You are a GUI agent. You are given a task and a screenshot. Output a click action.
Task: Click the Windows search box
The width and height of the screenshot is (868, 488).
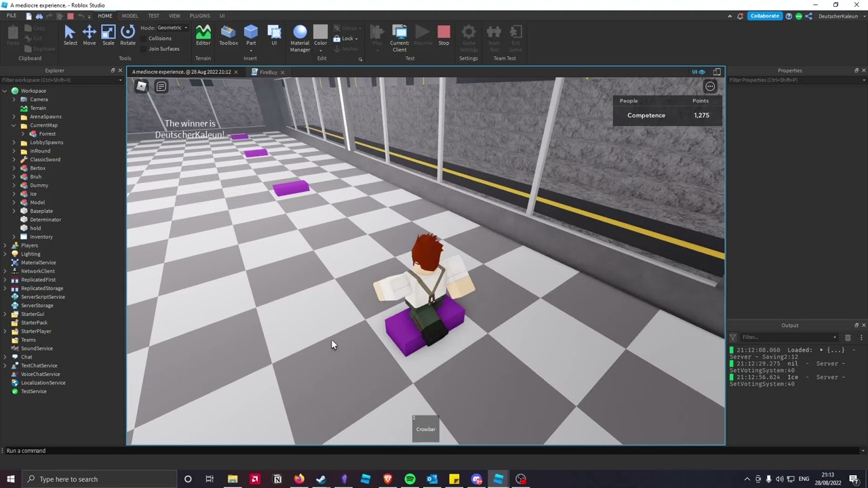pos(99,479)
